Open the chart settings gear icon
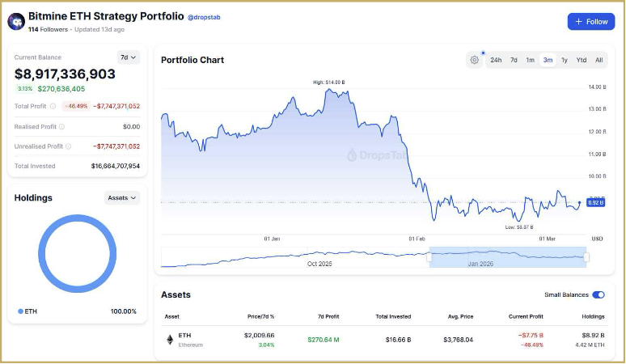The height and width of the screenshot is (364, 626). pos(474,60)
